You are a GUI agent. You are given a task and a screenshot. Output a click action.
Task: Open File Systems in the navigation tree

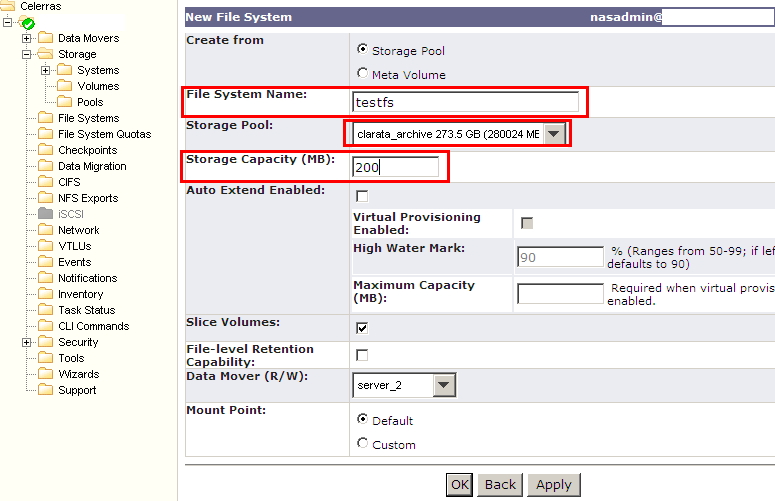[x=88, y=118]
